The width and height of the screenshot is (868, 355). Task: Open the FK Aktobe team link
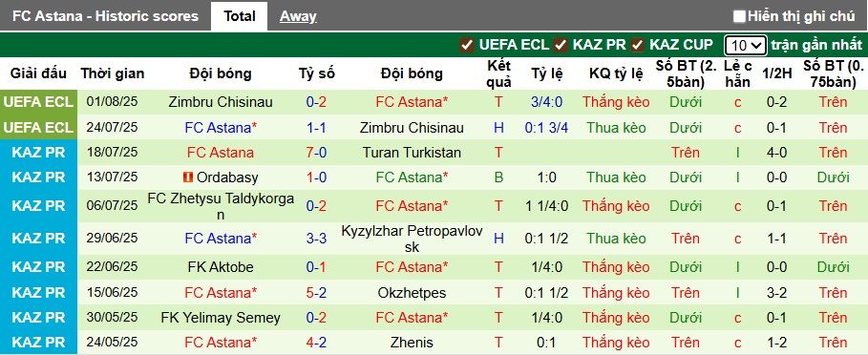coord(221,267)
